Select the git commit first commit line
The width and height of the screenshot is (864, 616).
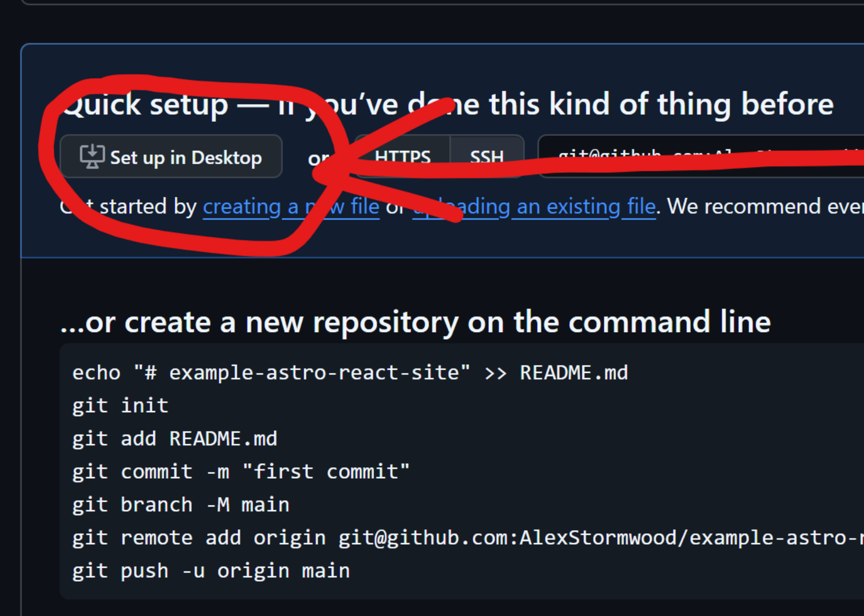click(240, 471)
